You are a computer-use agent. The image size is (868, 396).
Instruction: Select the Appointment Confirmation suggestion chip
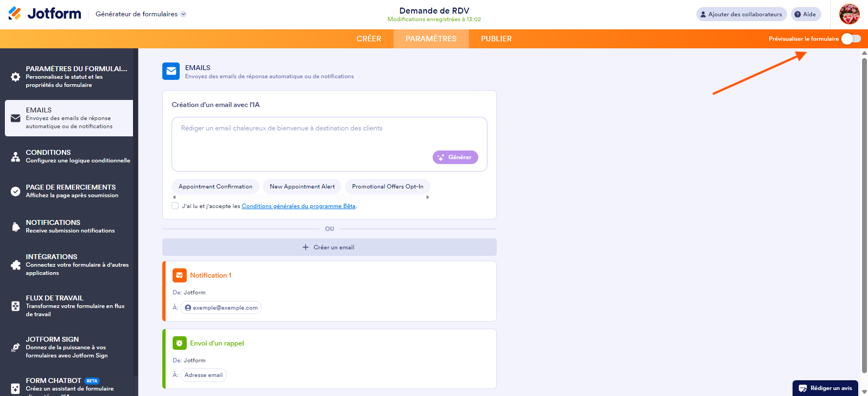(x=216, y=186)
